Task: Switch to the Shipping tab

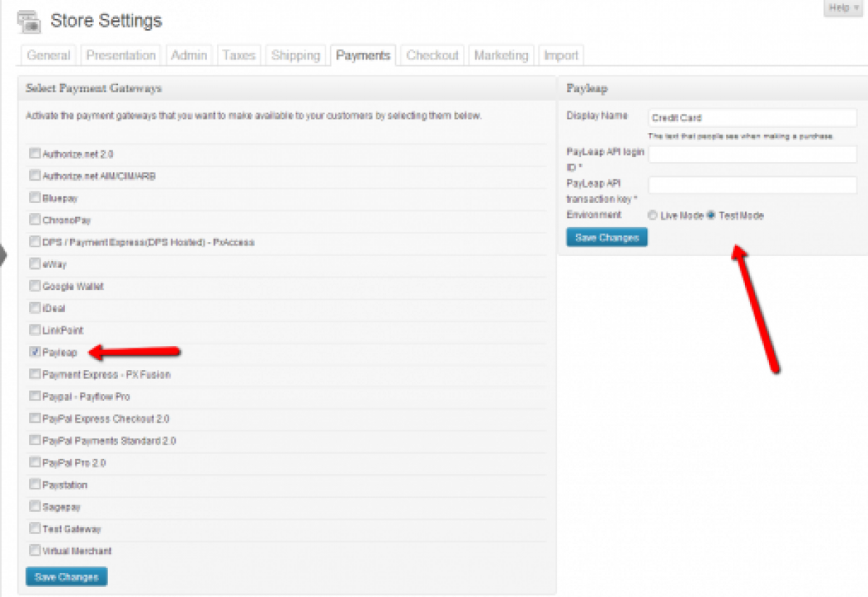Action: click(x=295, y=56)
